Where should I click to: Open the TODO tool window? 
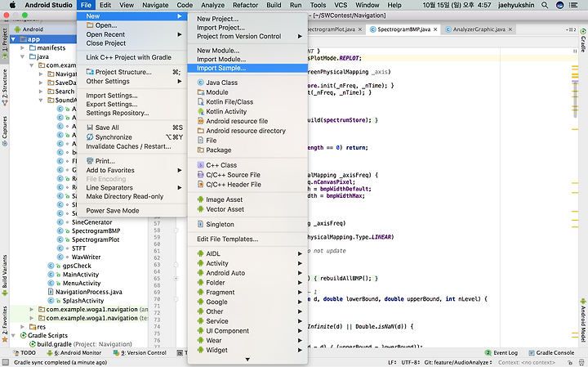tap(24, 353)
